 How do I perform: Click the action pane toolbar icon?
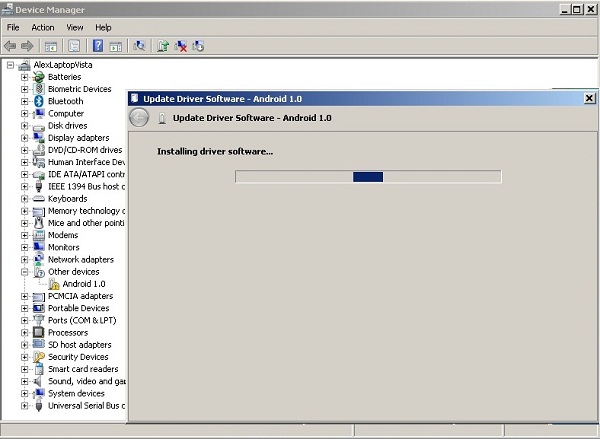click(116, 46)
